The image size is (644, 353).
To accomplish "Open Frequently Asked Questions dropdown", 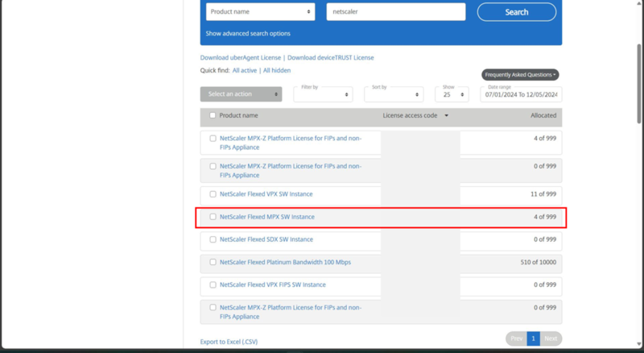I will 520,74.
